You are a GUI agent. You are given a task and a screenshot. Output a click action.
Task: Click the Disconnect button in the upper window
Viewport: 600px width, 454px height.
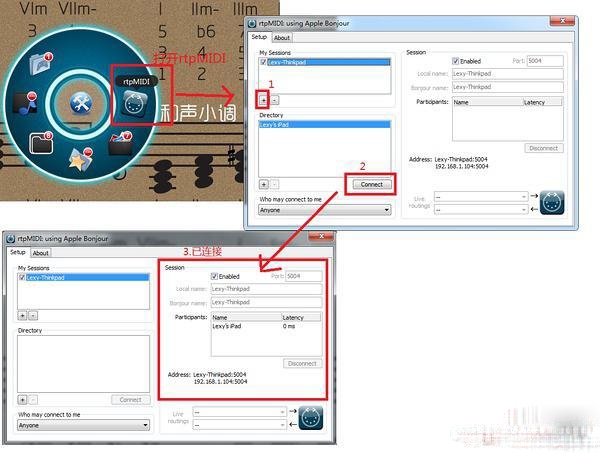tap(543, 148)
